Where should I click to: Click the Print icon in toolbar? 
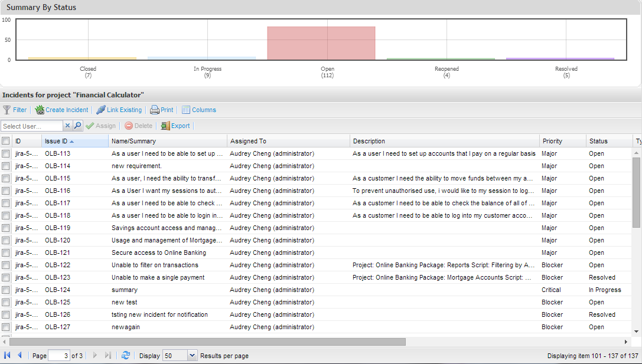(x=155, y=110)
